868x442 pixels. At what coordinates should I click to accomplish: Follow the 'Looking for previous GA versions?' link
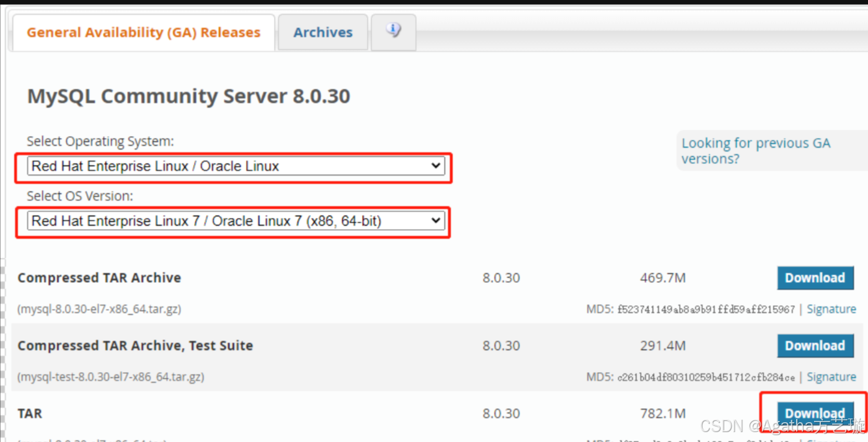tap(755, 150)
